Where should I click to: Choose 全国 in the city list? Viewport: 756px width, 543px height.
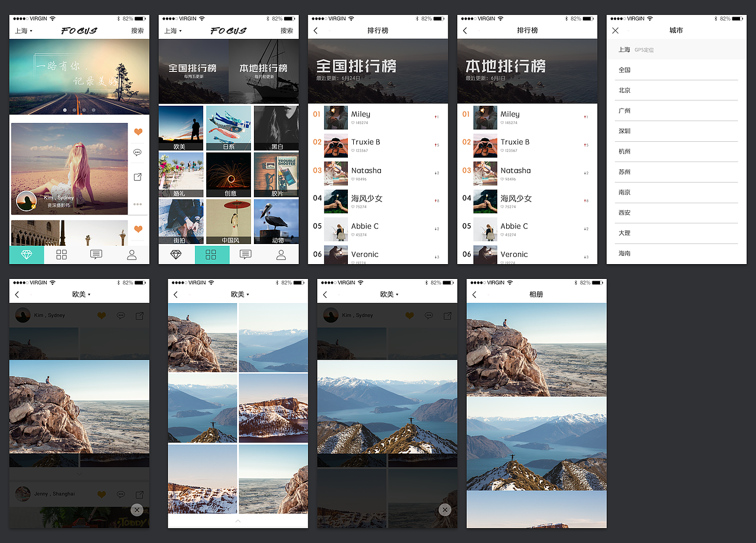click(676, 70)
